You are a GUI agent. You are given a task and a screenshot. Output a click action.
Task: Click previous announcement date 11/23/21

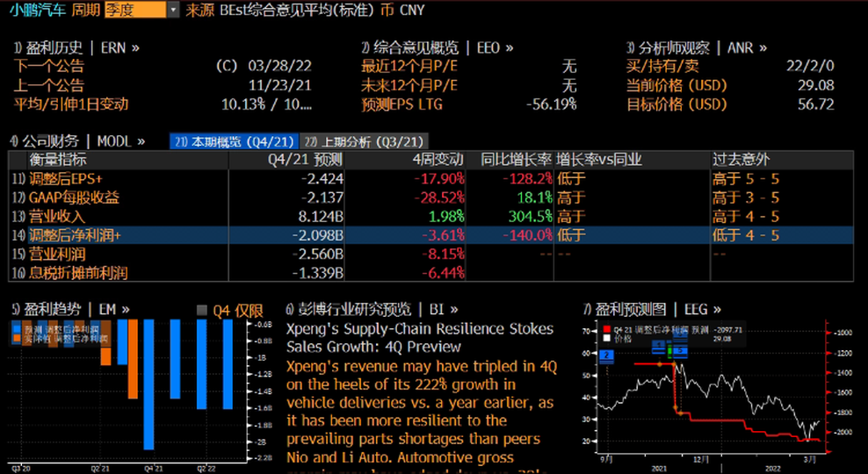pyautogui.click(x=280, y=85)
